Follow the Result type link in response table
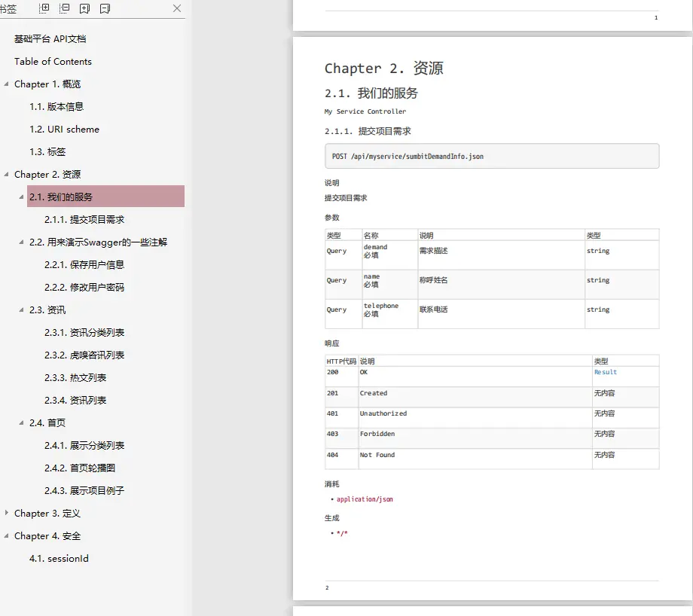 (x=605, y=372)
